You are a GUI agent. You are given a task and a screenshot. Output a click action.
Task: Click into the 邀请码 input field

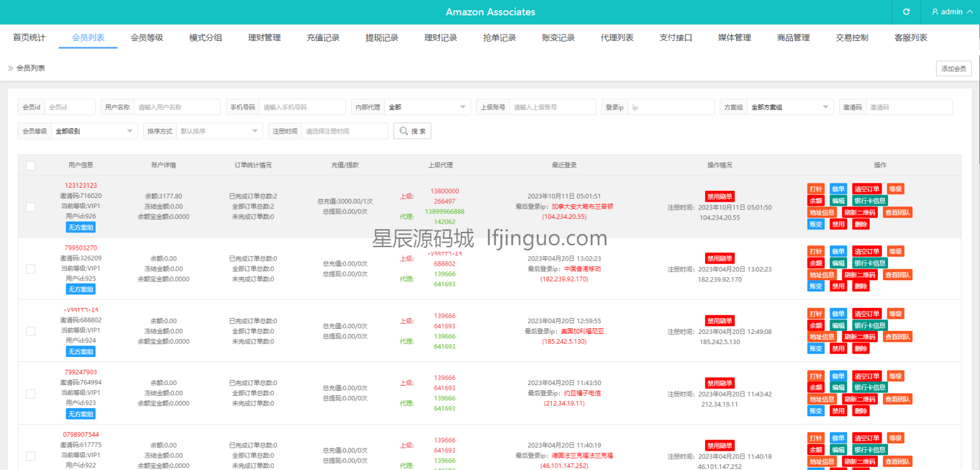(x=909, y=107)
